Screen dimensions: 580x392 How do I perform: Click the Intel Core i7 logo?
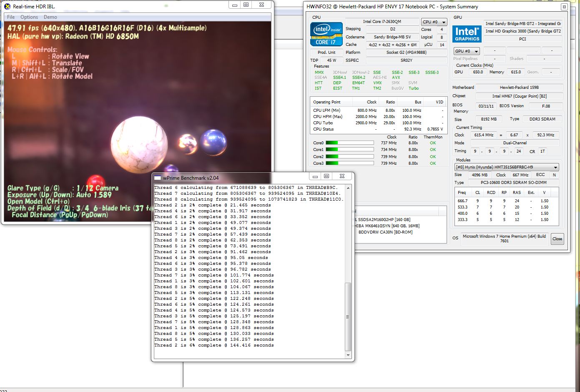[x=326, y=34]
